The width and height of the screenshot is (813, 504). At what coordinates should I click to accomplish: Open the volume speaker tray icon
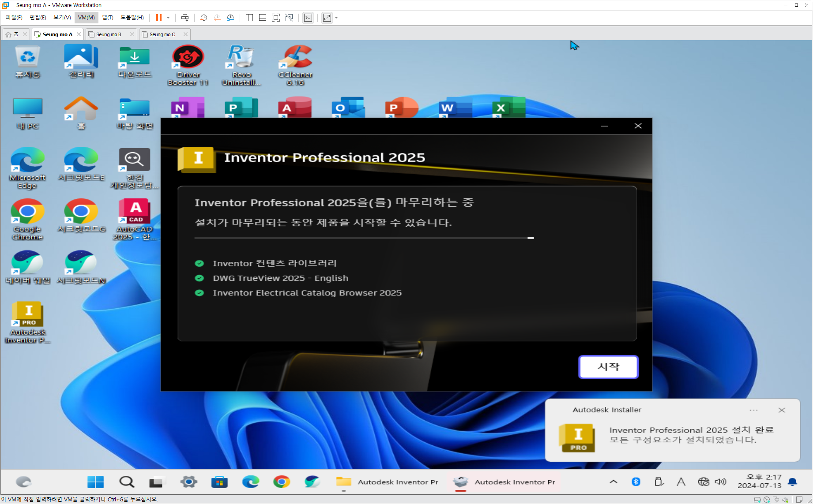coord(720,482)
